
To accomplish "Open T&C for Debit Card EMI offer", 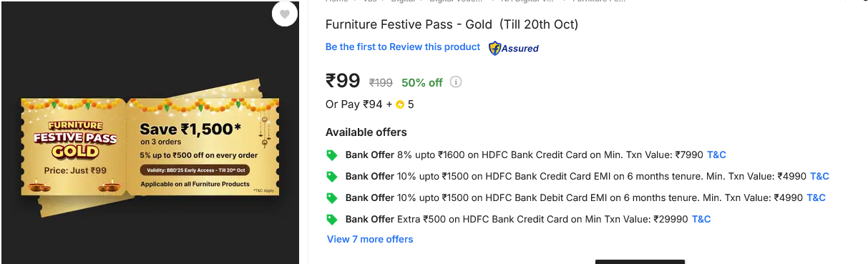I will [x=816, y=197].
